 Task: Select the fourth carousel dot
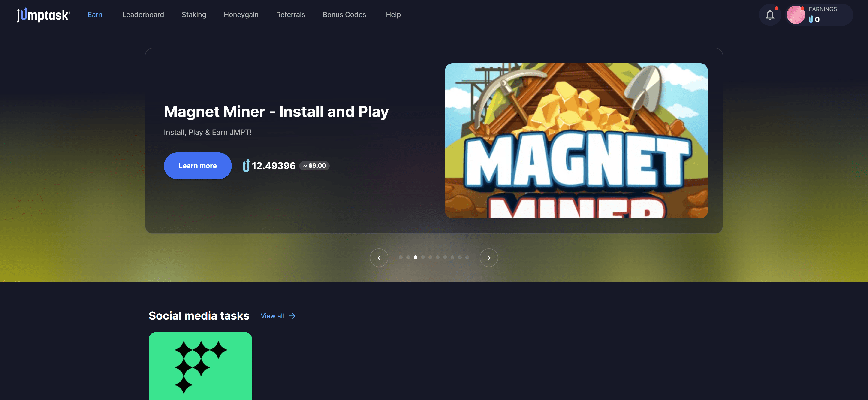423,257
